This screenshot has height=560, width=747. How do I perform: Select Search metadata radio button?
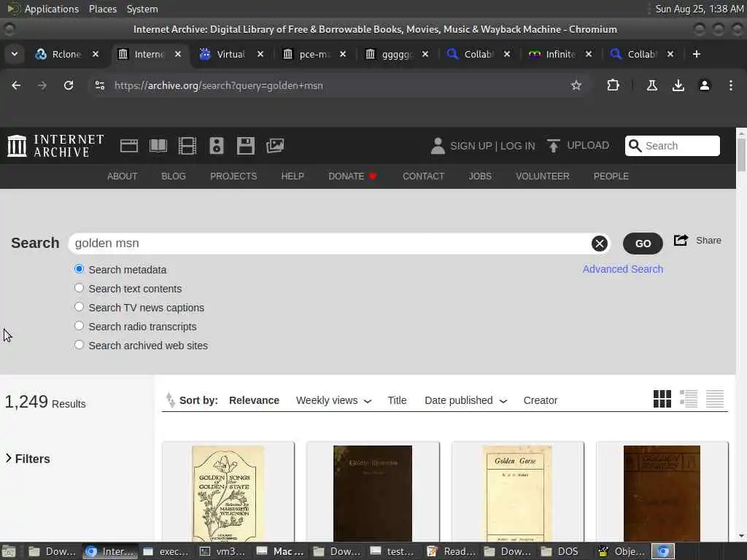tap(79, 269)
